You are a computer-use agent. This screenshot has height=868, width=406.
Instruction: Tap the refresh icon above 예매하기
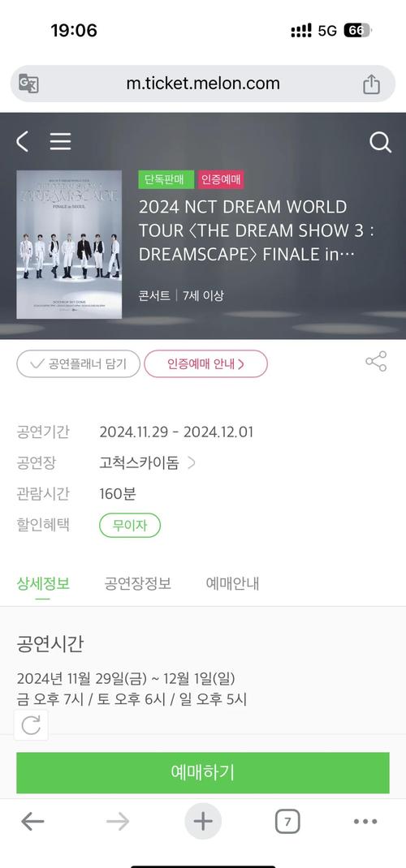click(31, 725)
